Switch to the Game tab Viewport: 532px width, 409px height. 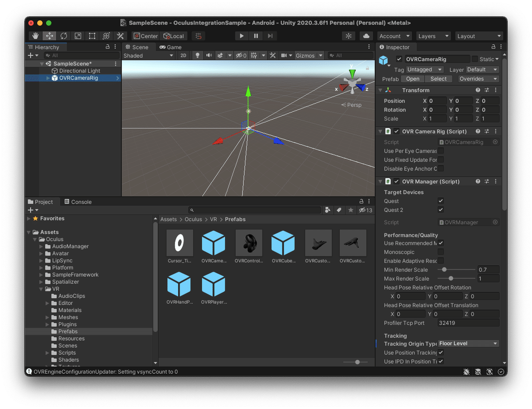(x=171, y=47)
